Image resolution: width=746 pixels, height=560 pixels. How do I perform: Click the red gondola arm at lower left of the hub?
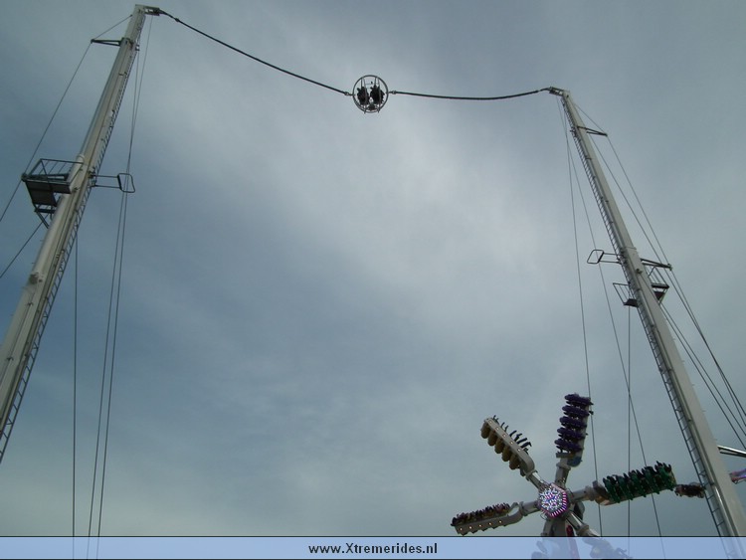481,515
